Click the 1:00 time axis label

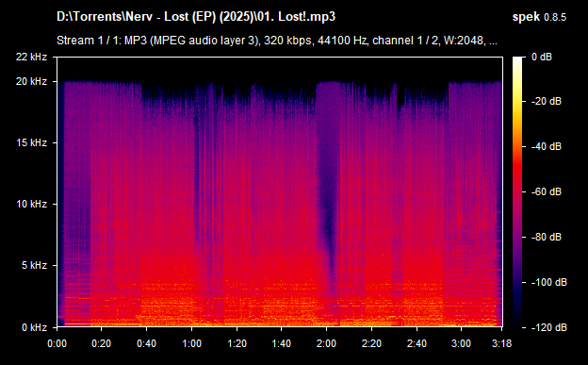pyautogui.click(x=191, y=343)
